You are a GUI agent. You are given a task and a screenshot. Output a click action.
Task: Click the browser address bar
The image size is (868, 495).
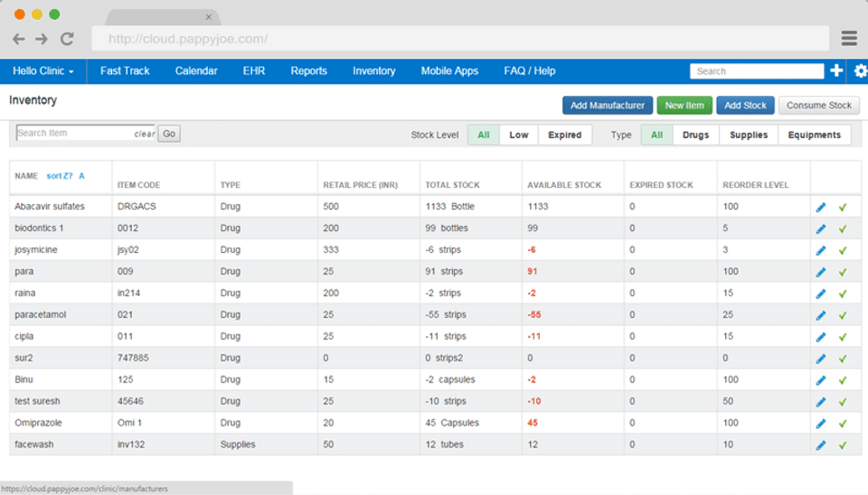460,39
